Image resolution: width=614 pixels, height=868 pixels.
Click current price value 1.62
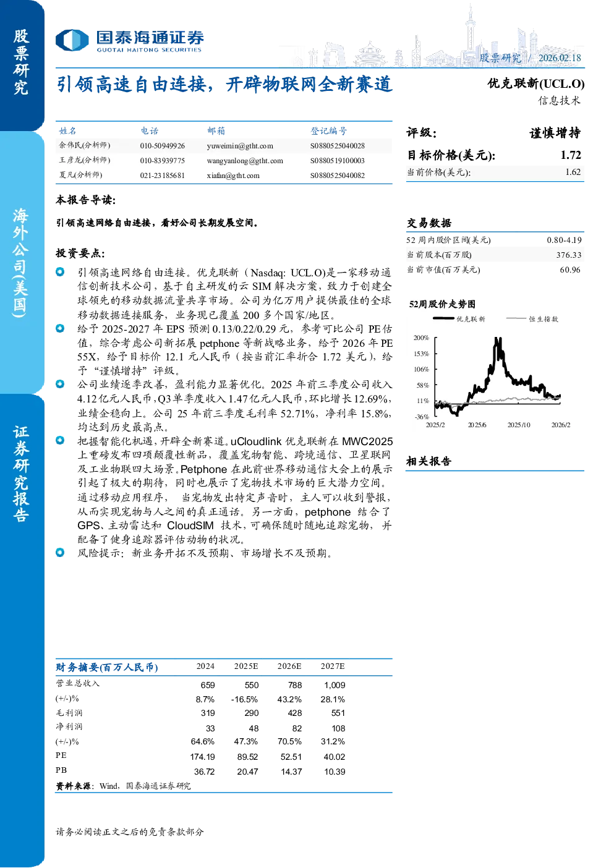click(x=573, y=172)
